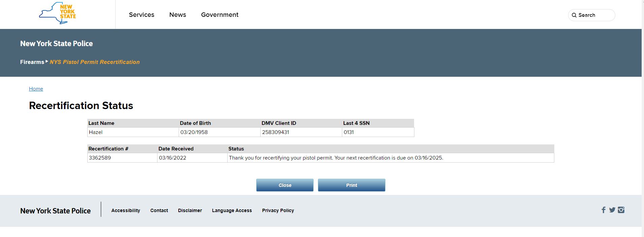Open the Privacy Policy footer link
The height and width of the screenshot is (237, 644).
coord(278,210)
